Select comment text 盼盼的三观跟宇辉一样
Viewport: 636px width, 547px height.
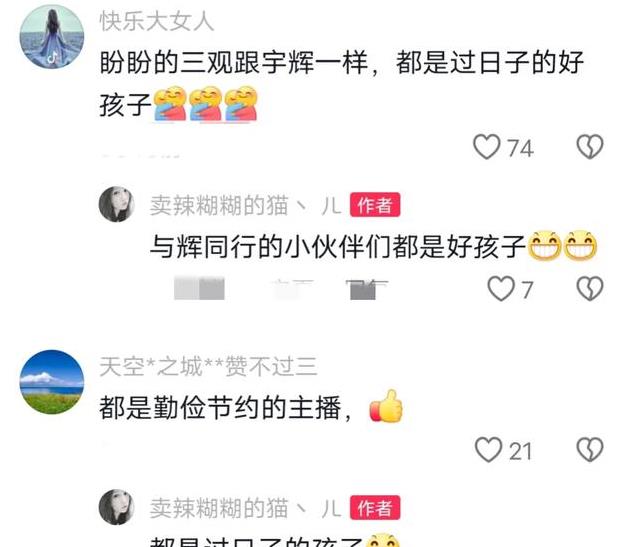(234, 63)
